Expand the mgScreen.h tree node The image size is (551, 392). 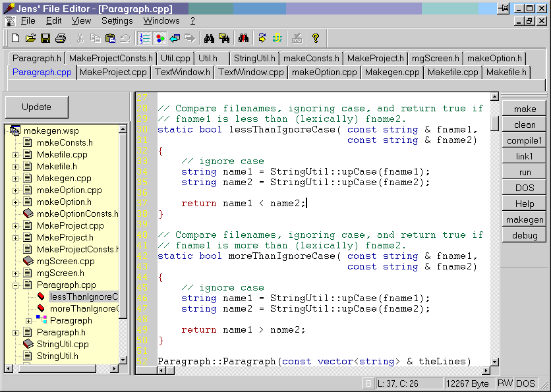(x=15, y=273)
